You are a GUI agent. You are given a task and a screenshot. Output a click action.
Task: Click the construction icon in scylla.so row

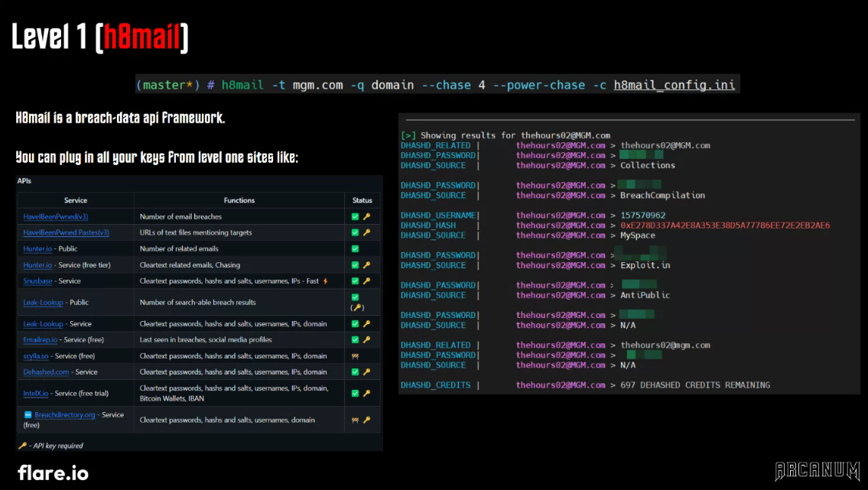tap(356, 356)
